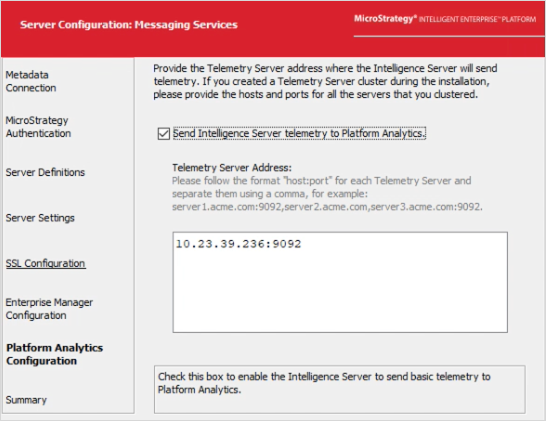
Task: Click the MicroStrategy logo in header
Action: point(385,18)
